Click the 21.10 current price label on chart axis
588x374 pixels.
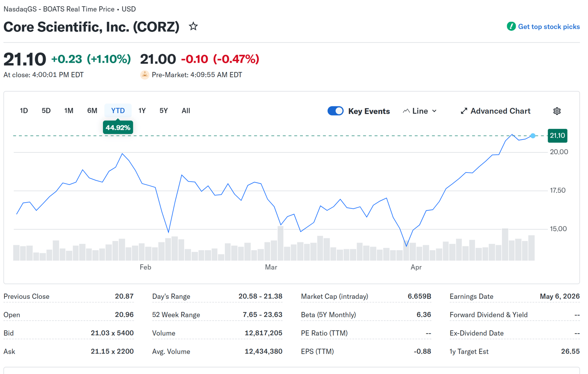click(557, 136)
